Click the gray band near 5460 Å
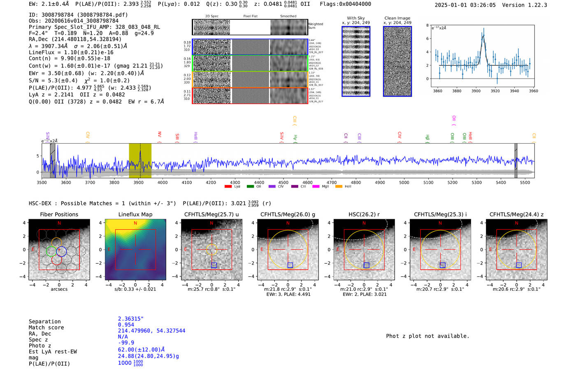576x392 pixels. [516, 160]
